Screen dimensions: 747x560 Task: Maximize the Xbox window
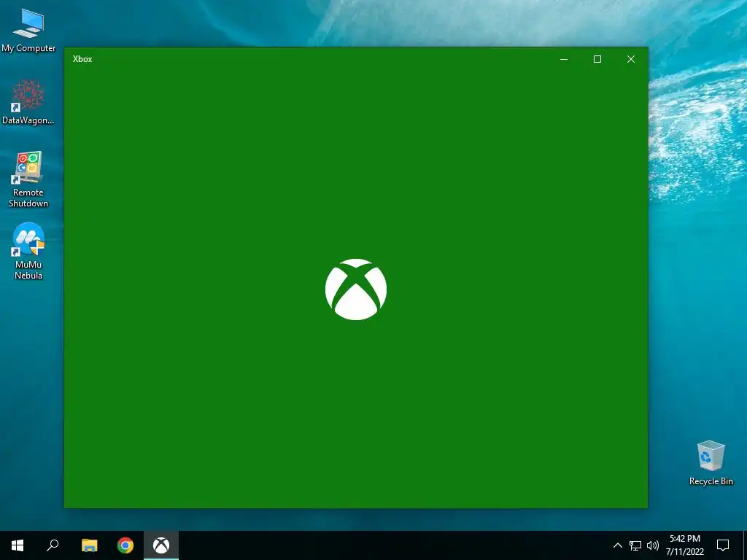(x=597, y=59)
